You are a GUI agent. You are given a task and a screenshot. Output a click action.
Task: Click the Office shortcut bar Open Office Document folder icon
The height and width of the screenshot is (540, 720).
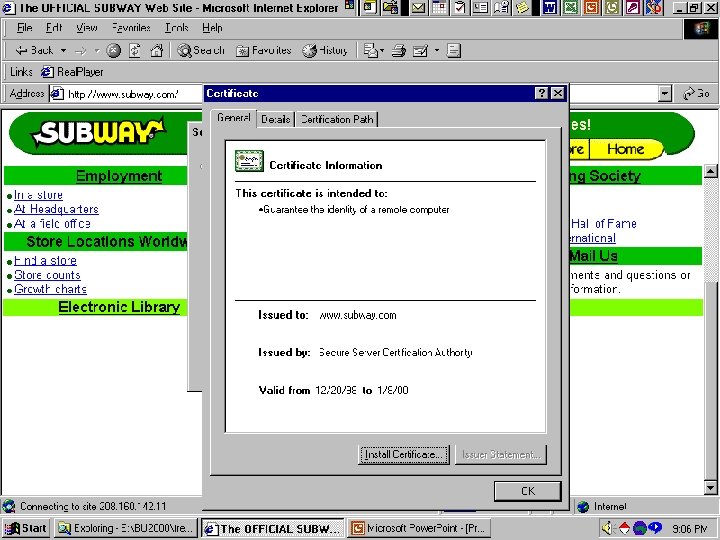(x=390, y=7)
